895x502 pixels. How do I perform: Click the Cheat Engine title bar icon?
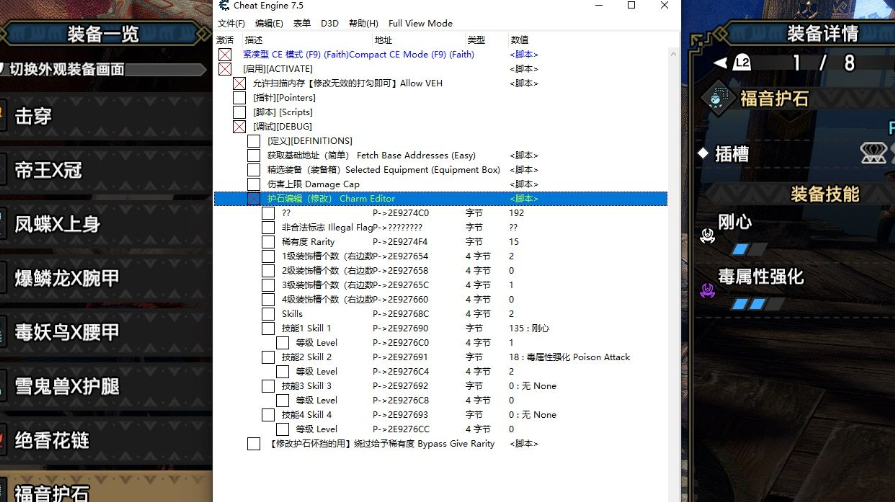click(x=224, y=6)
